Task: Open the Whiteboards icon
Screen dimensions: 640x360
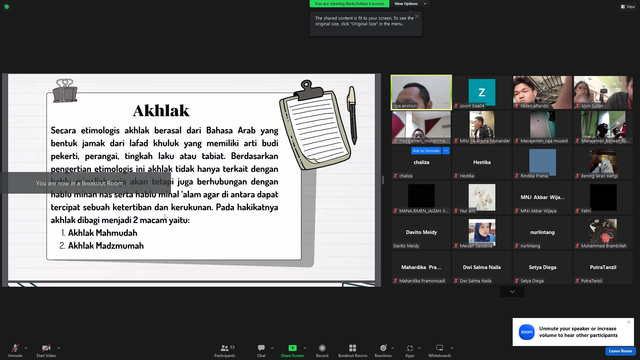Action: [440, 348]
